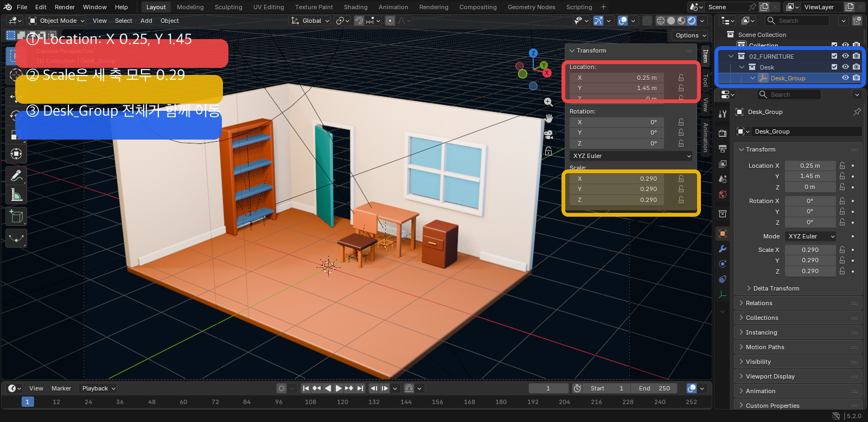Switch to the Modeling workspace tab

(x=190, y=7)
